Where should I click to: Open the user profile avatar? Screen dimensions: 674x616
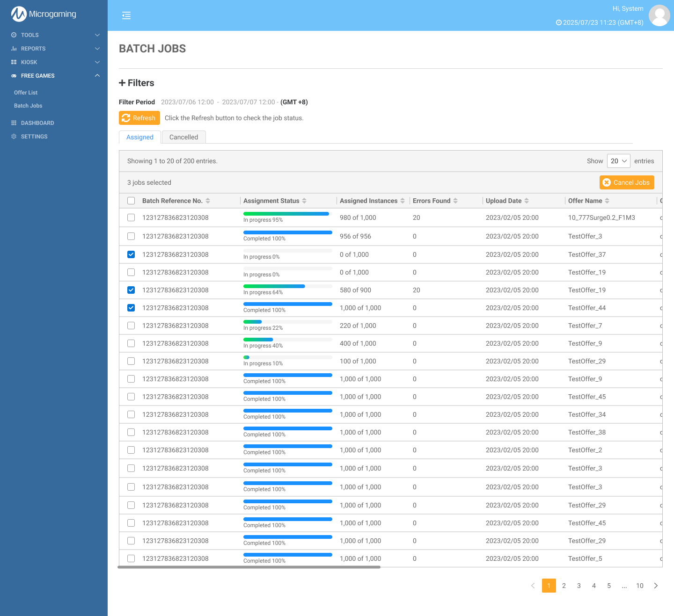659,15
